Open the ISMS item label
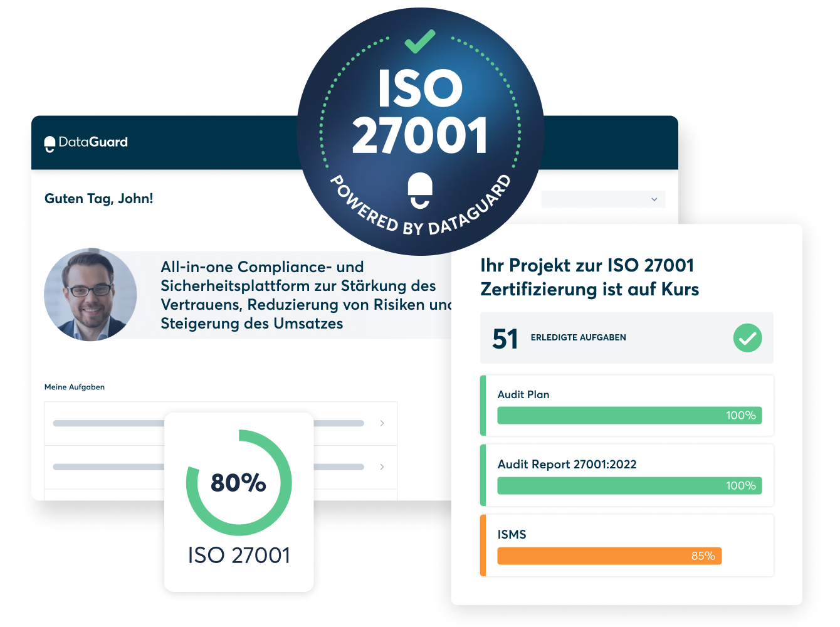The height and width of the screenshot is (627, 840). tap(512, 535)
